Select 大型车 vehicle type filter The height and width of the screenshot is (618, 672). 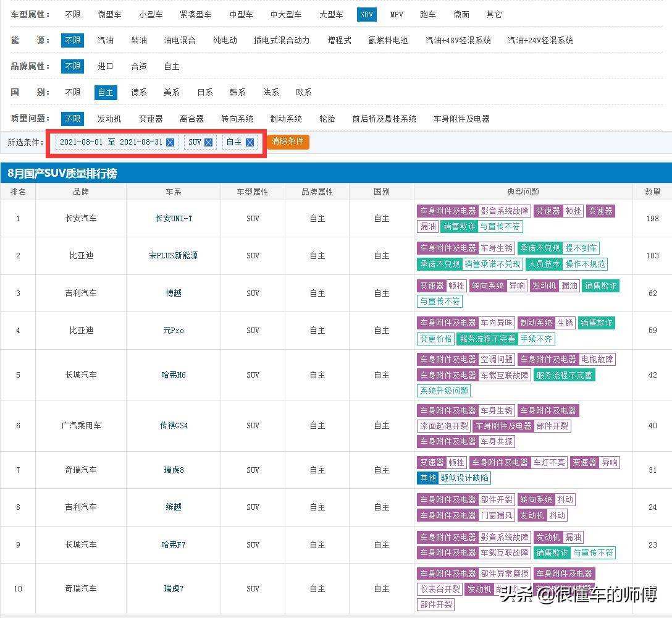(x=331, y=15)
